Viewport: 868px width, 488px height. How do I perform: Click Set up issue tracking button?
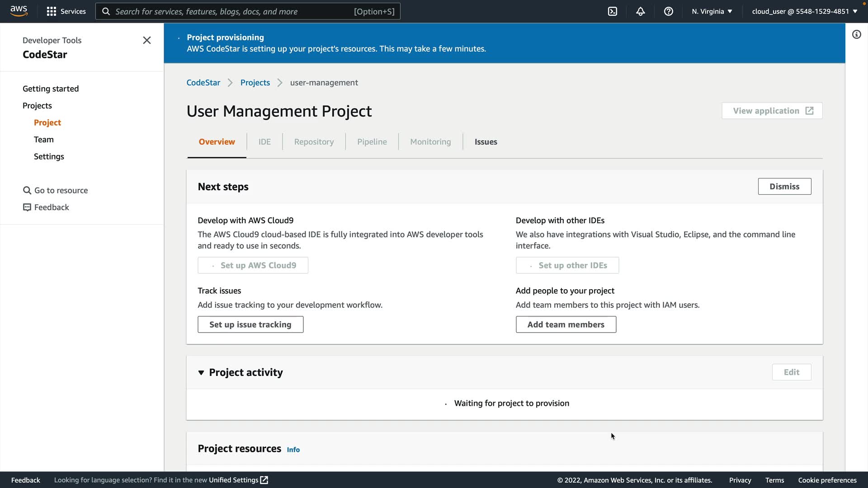tap(250, 324)
